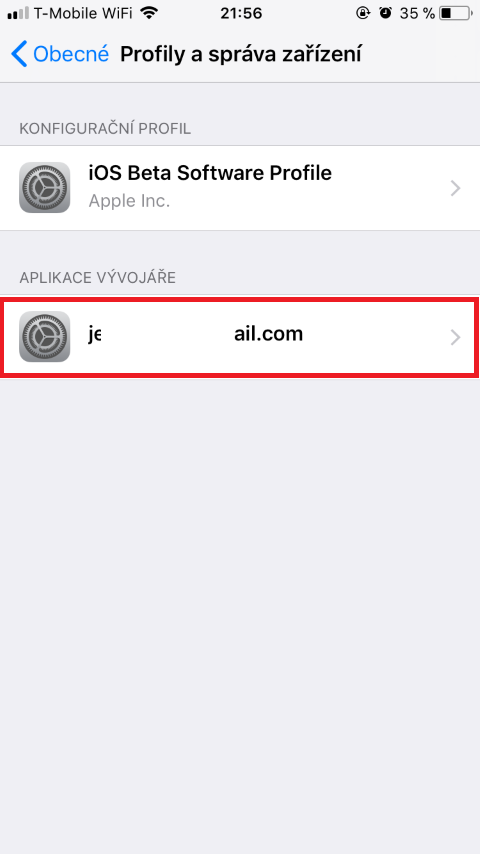Tap the Wi-Fi status icon
The height and width of the screenshot is (854, 480).
coord(148,13)
